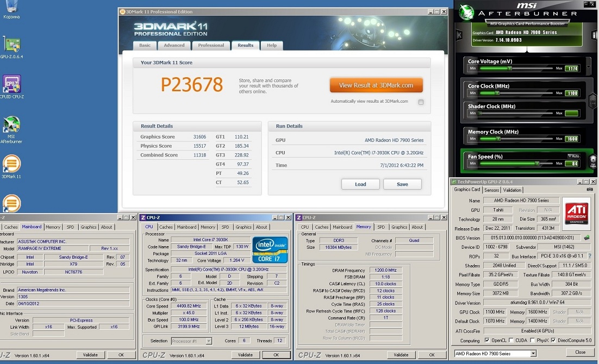Click the ATI CrossFire Enabled (4 GPUs) field
The width and height of the screenshot is (599, 364).
(x=537, y=331)
